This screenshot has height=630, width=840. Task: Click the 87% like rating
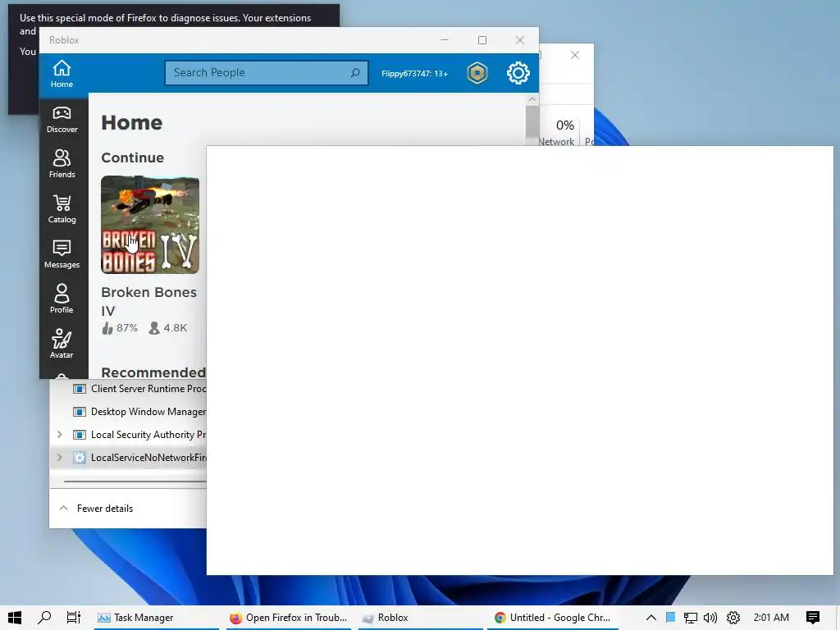point(120,328)
